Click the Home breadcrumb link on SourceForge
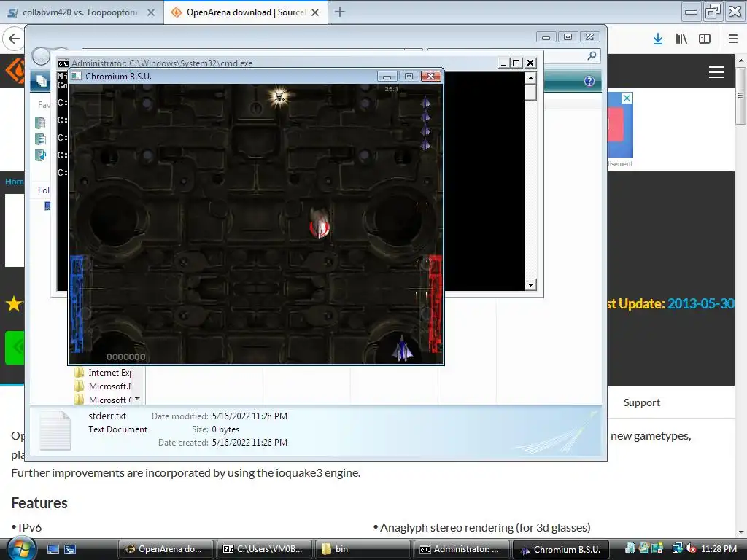The width and height of the screenshot is (747, 560). pyautogui.click(x=15, y=182)
